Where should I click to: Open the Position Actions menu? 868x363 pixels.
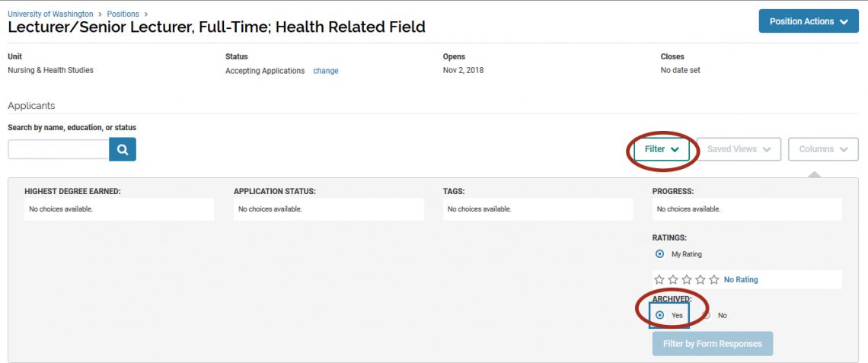coord(809,21)
